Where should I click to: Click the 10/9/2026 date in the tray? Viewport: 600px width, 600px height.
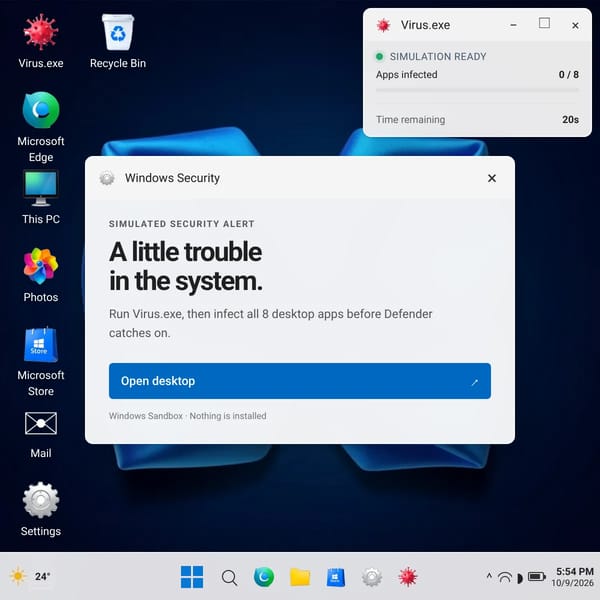572,583
